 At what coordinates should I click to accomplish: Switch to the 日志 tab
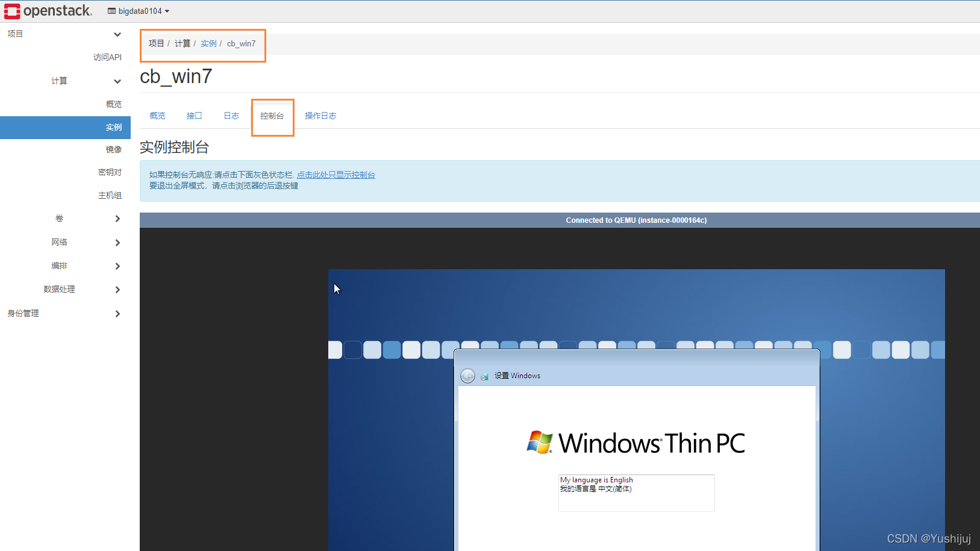(x=231, y=116)
